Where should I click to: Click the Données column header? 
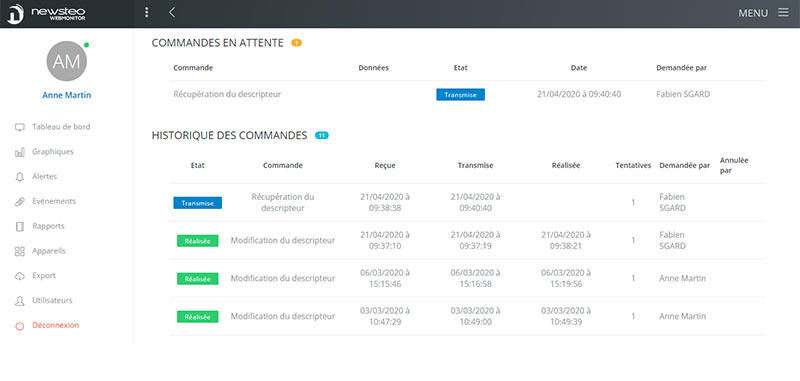pyautogui.click(x=373, y=68)
